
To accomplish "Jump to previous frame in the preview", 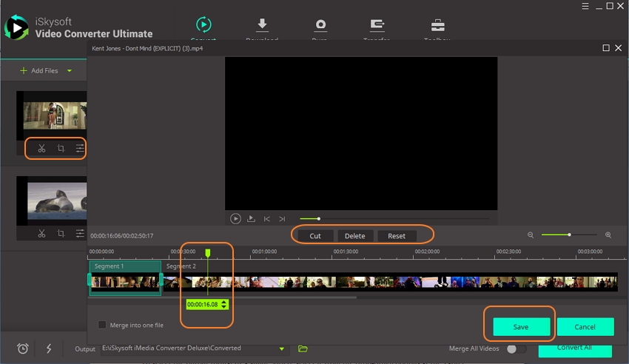I will tap(267, 219).
